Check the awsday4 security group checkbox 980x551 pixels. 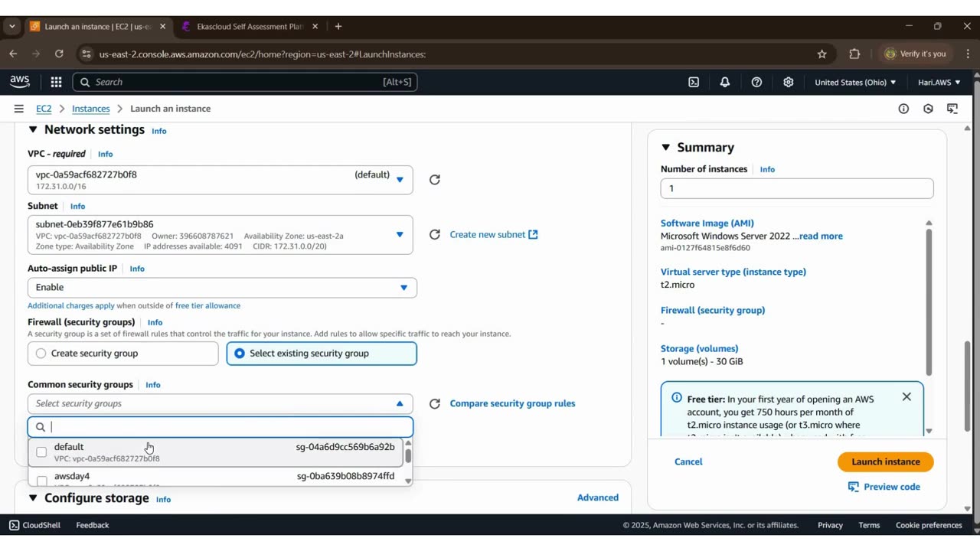(42, 481)
